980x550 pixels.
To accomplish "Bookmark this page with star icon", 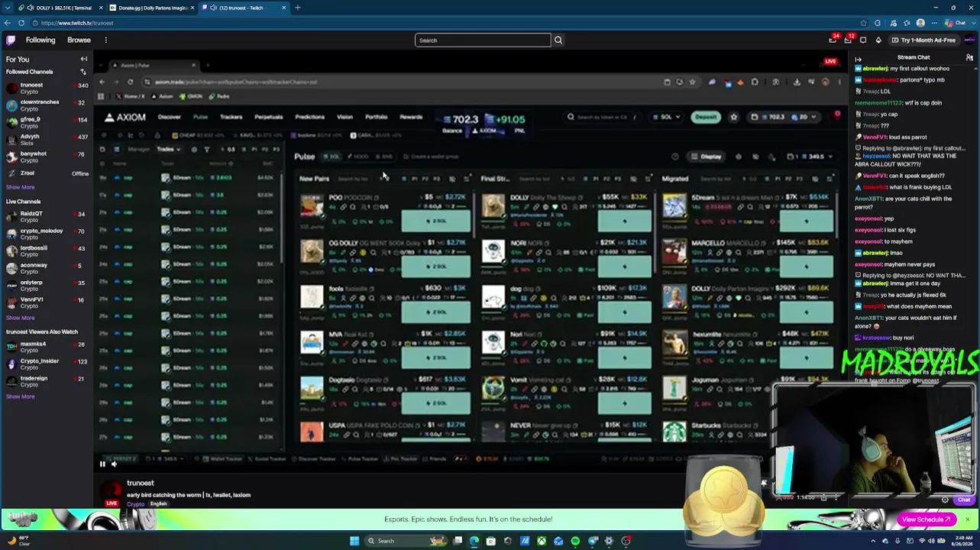I will 863,23.
